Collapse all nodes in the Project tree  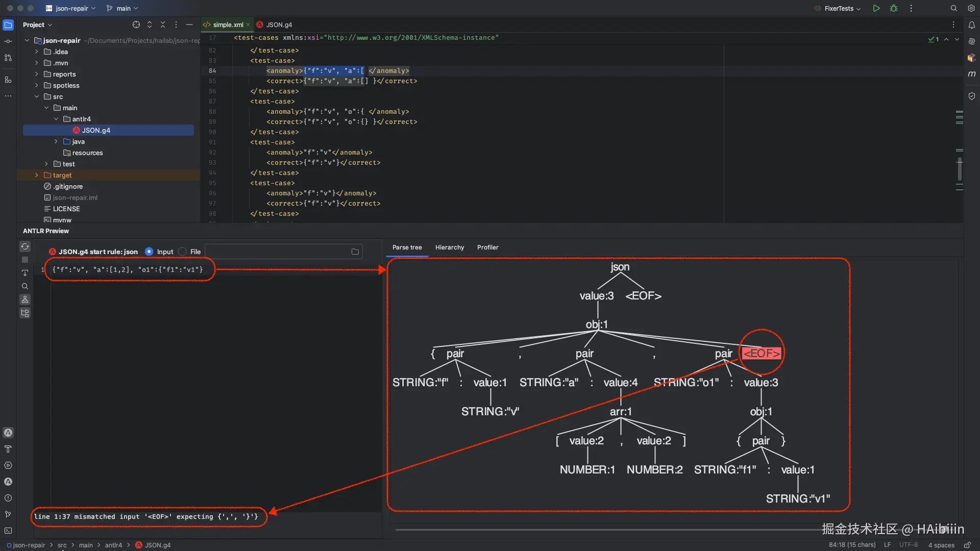tap(163, 24)
